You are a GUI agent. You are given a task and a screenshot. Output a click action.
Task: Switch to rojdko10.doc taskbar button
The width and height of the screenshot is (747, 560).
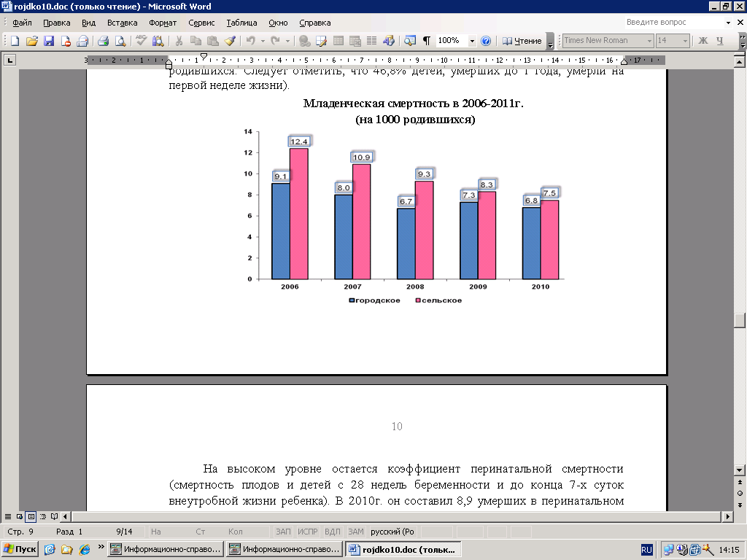coord(403,549)
